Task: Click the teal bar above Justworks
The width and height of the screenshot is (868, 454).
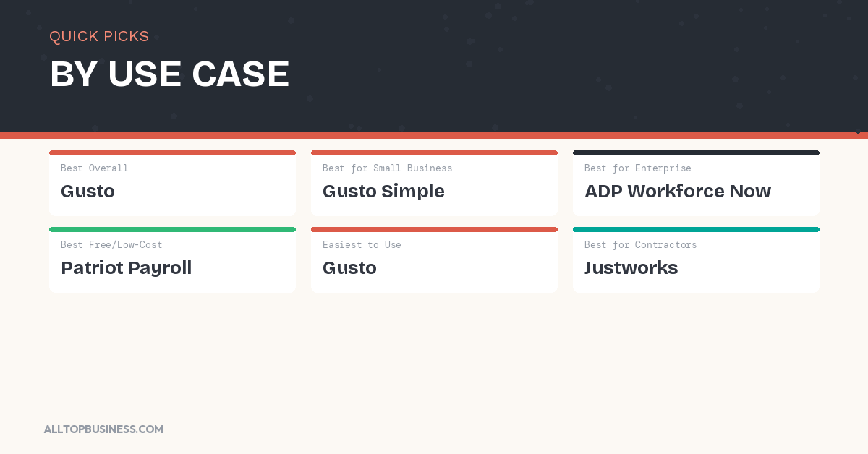Action: (x=696, y=229)
